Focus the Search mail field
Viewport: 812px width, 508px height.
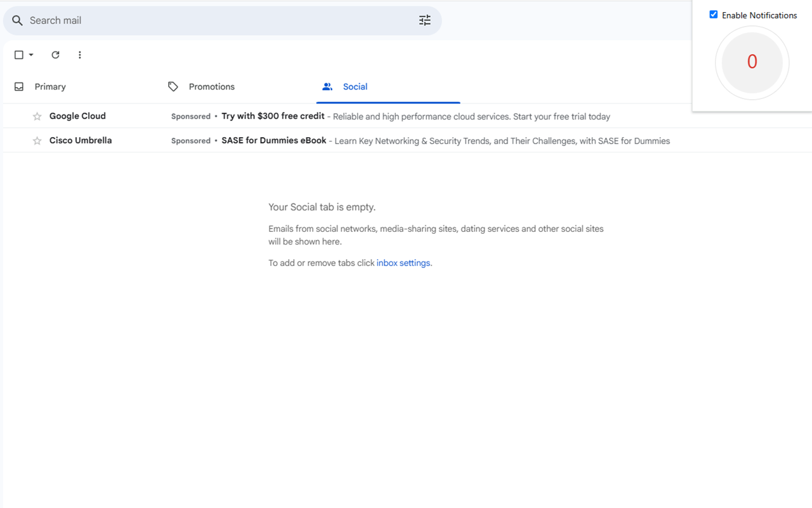coord(216,20)
